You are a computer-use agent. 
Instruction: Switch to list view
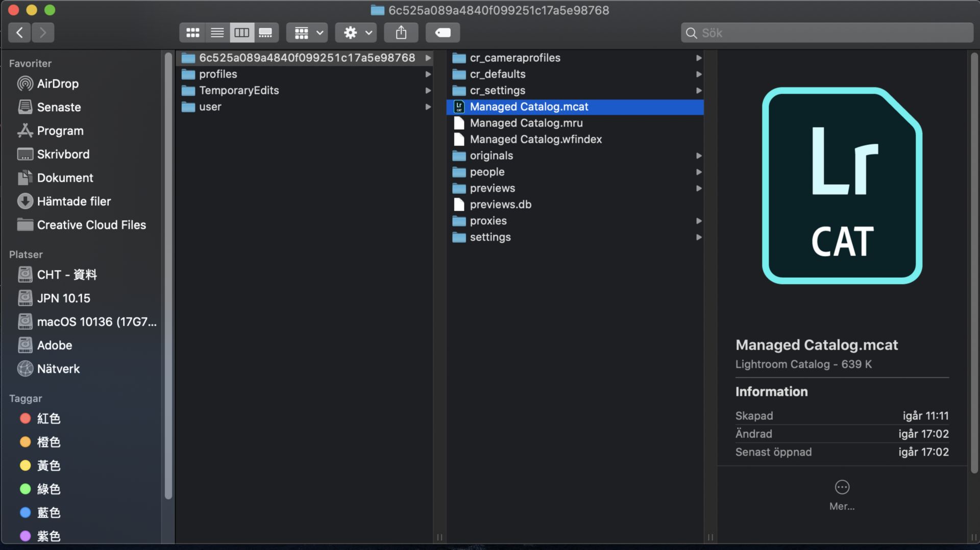click(217, 32)
